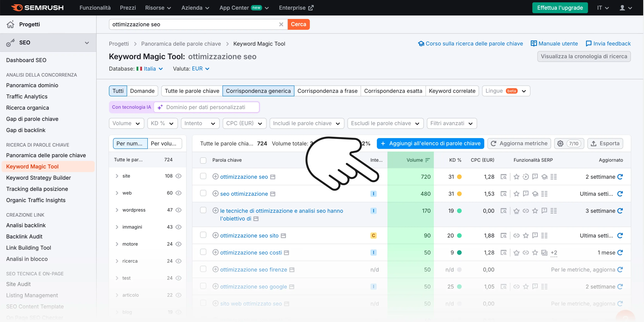Open the user profile icon menu
The height and width of the screenshot is (322, 644).
point(626,8)
